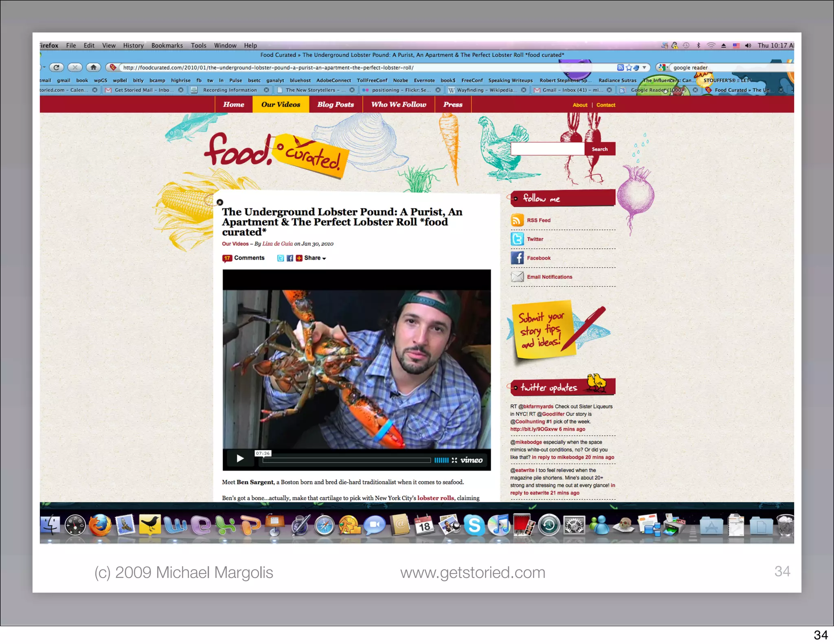Bookmark page with the star icon
The width and height of the screenshot is (834, 644).
[629, 68]
